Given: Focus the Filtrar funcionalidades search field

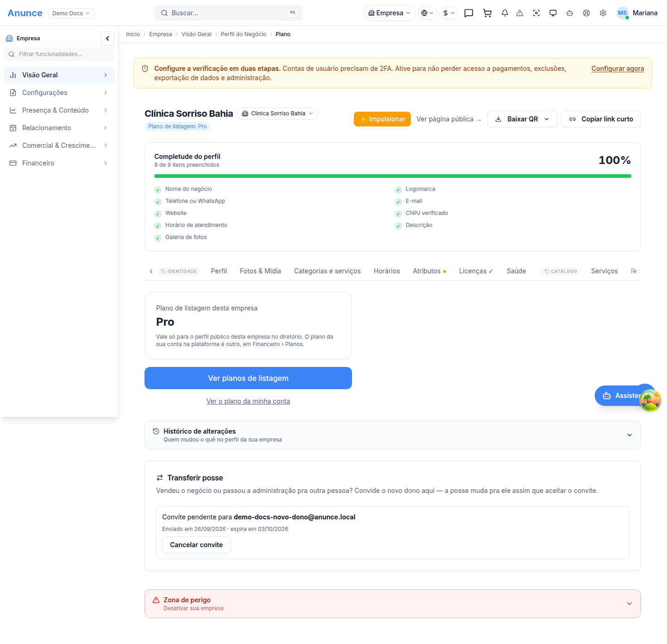Looking at the screenshot, I should pyautogui.click(x=59, y=54).
